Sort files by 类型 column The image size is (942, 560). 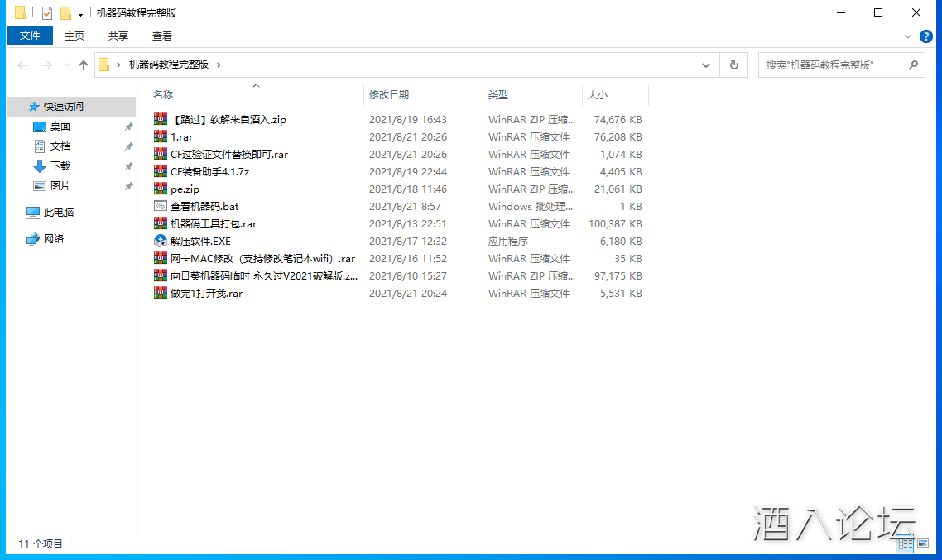(x=498, y=95)
